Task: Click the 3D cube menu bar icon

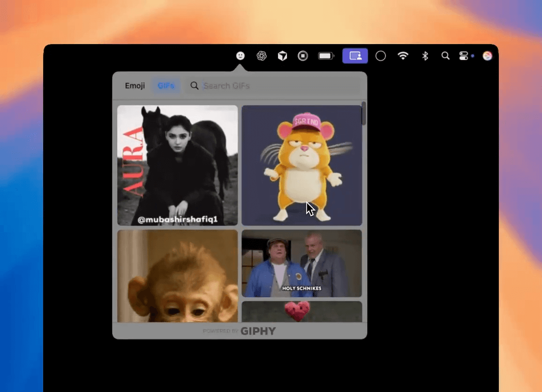Action: 282,56
